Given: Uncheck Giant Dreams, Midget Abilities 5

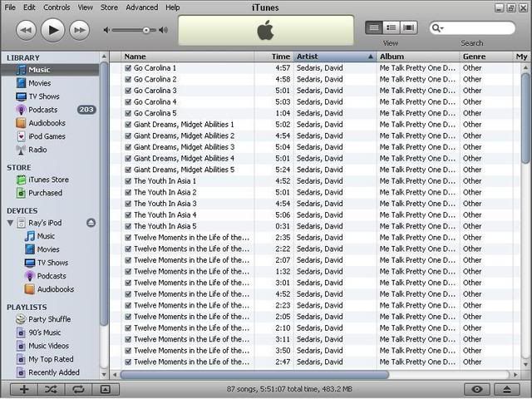Looking at the screenshot, I should (128, 170).
